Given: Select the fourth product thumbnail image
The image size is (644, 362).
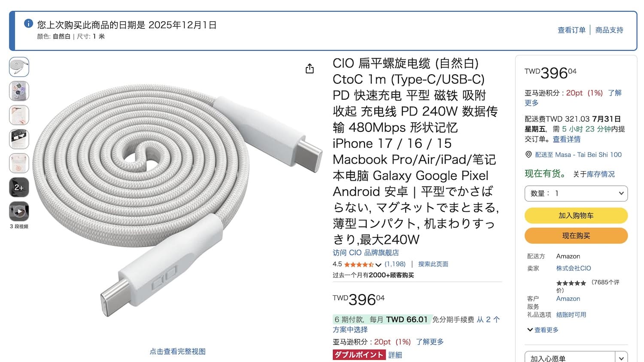Looking at the screenshot, I should coord(19,139).
